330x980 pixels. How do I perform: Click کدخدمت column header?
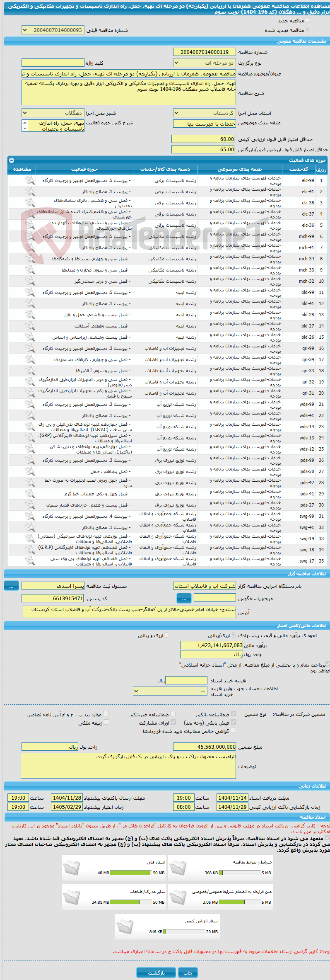coord(299,170)
